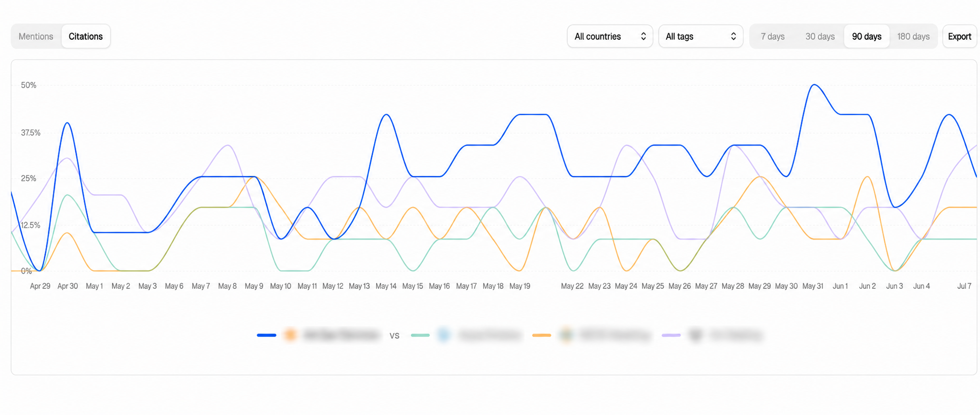Click the Jun 2 date label
The height and width of the screenshot is (415, 980).
pyautogui.click(x=867, y=286)
